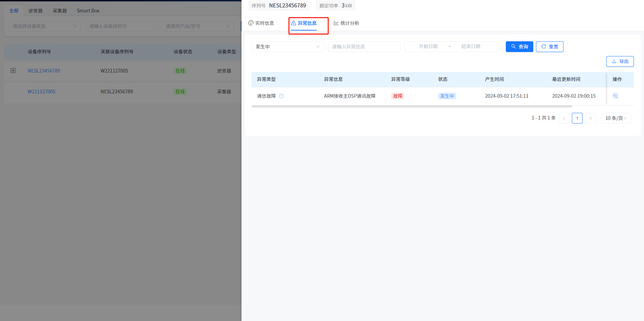Open the 发生中 status dropdown
644x321 pixels.
287,47
